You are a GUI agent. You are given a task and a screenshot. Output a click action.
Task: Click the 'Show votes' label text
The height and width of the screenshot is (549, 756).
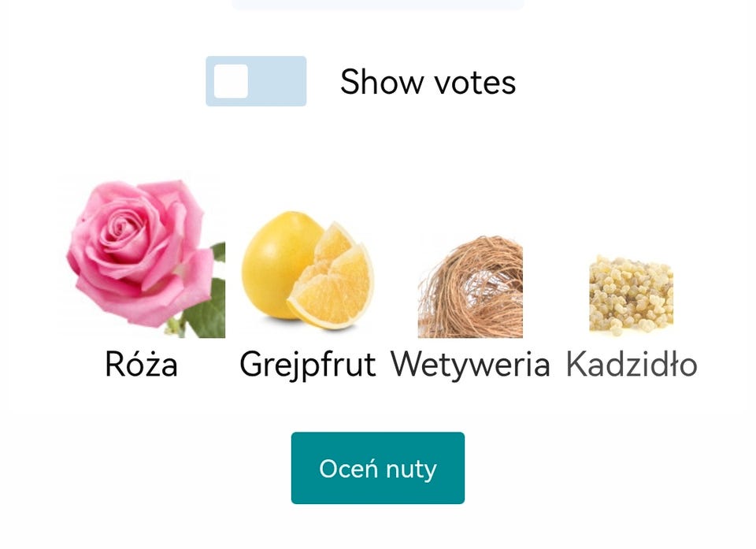(x=428, y=82)
